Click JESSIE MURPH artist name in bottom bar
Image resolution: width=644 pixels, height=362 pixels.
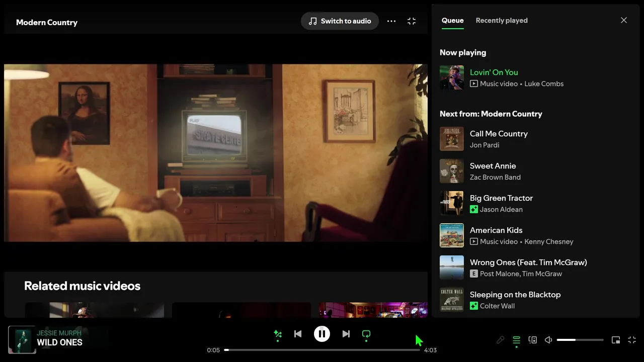click(x=59, y=333)
